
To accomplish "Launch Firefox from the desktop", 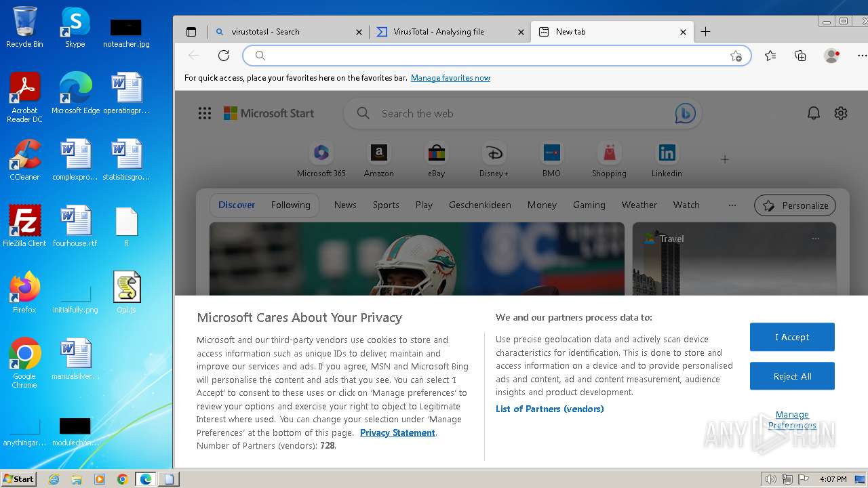I will point(24,292).
